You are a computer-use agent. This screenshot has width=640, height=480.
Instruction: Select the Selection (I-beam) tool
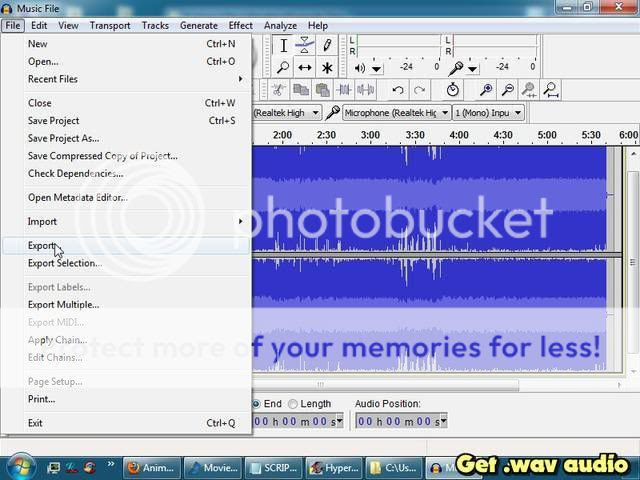click(283, 45)
